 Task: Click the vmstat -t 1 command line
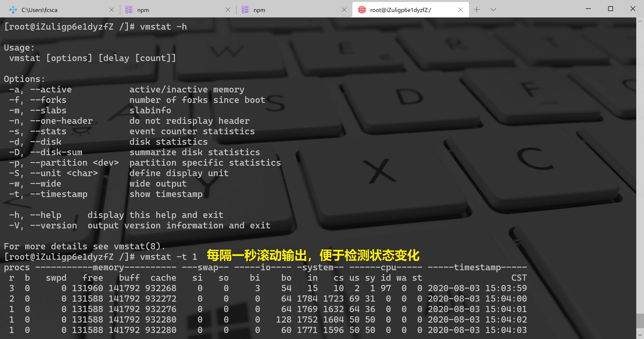point(168,257)
